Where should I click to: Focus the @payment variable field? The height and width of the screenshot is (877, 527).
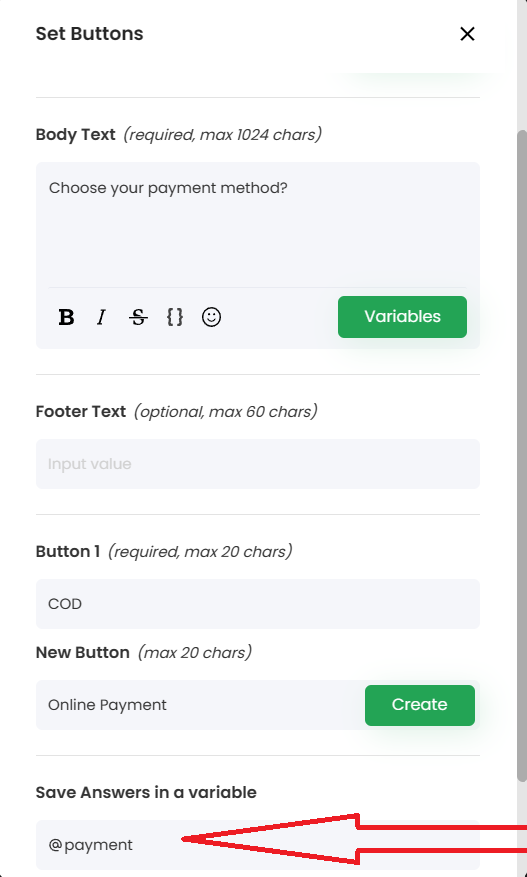click(257, 844)
